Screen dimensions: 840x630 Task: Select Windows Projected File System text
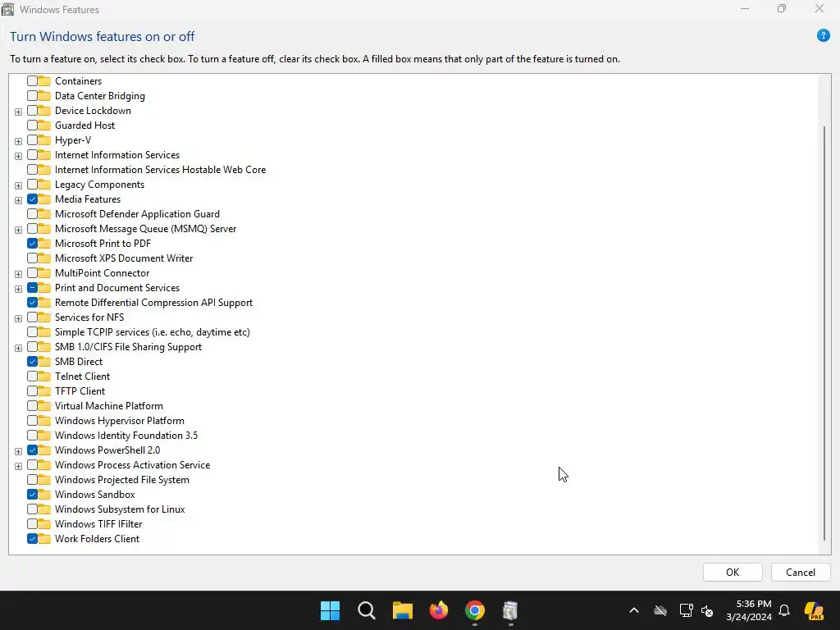pyautogui.click(x=121, y=479)
